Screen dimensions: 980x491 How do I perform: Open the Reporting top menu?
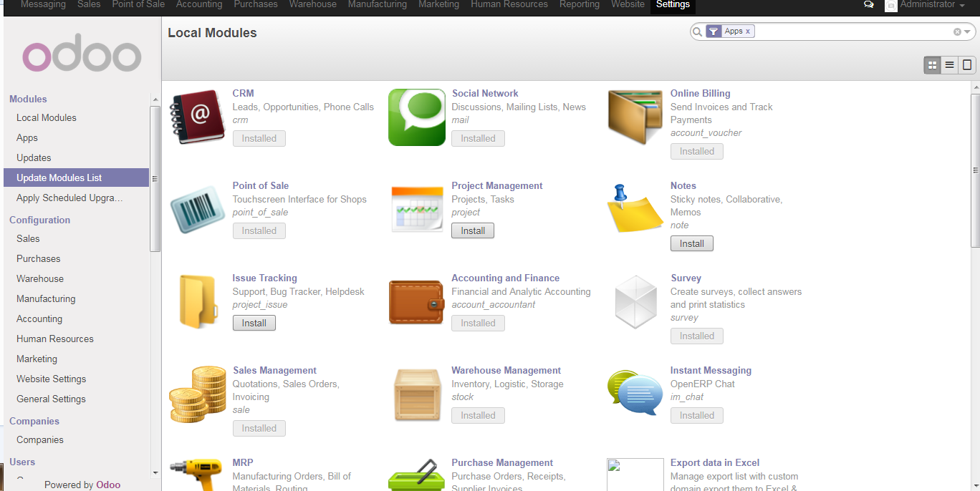[x=580, y=4]
